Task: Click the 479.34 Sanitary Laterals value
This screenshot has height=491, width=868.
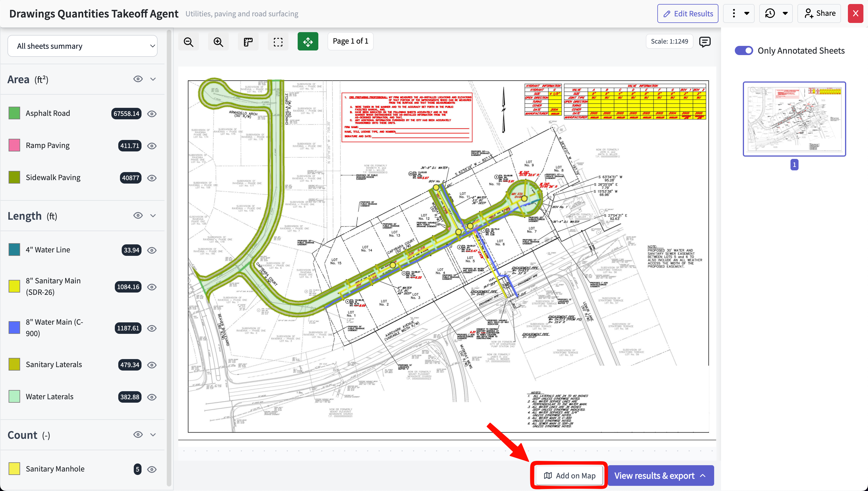Action: (129, 365)
